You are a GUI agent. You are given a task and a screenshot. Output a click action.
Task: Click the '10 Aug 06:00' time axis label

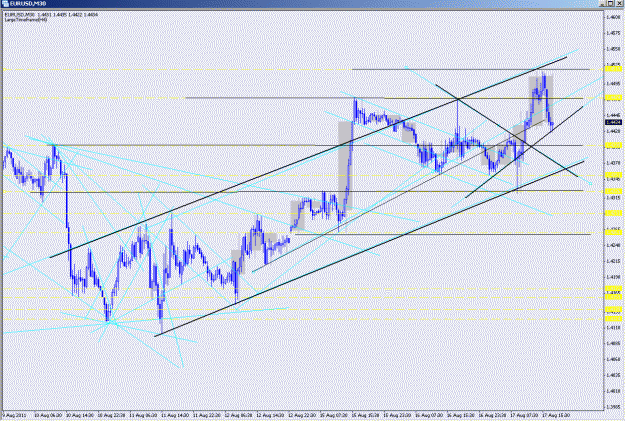pyautogui.click(x=48, y=415)
